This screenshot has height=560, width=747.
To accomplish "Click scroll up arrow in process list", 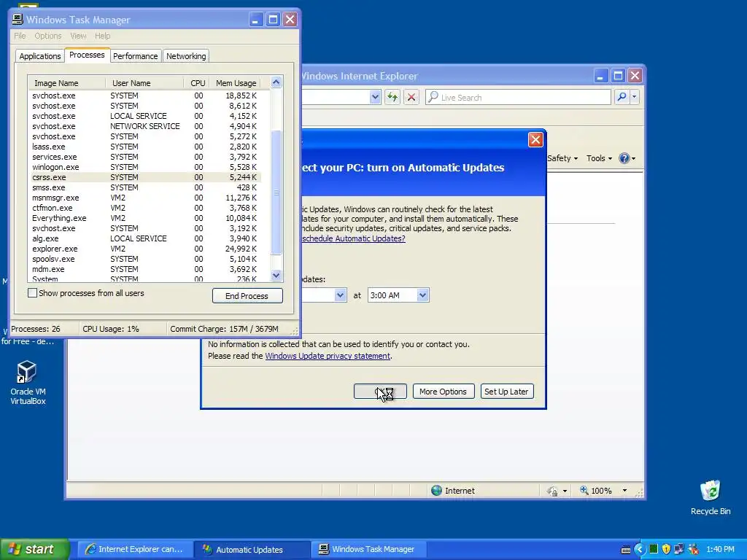I will click(276, 82).
